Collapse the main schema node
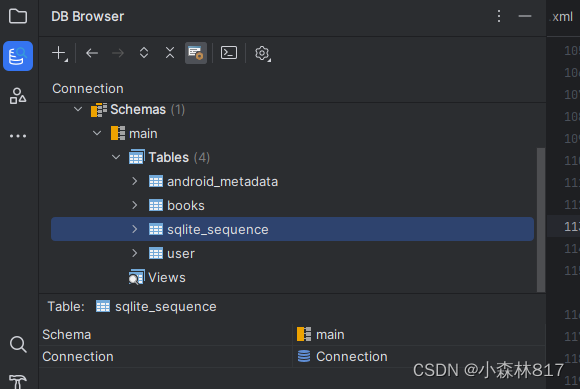This screenshot has height=389, width=580. pyautogui.click(x=97, y=133)
